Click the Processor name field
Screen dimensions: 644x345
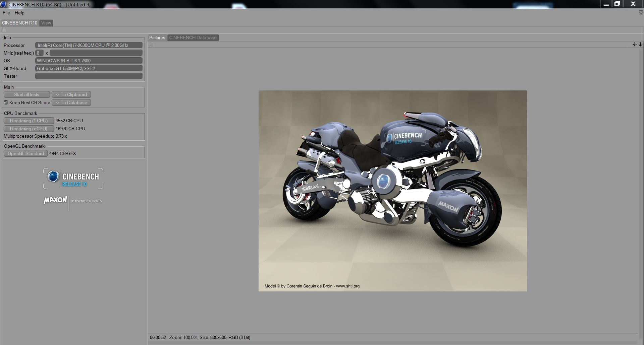tap(89, 45)
